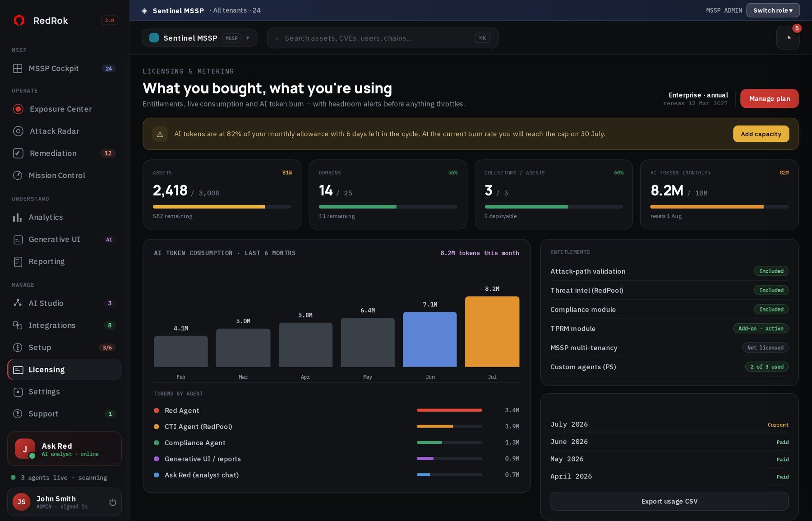Click the Mission Control gauge icon
Image resolution: width=812 pixels, height=521 pixels.
point(18,175)
